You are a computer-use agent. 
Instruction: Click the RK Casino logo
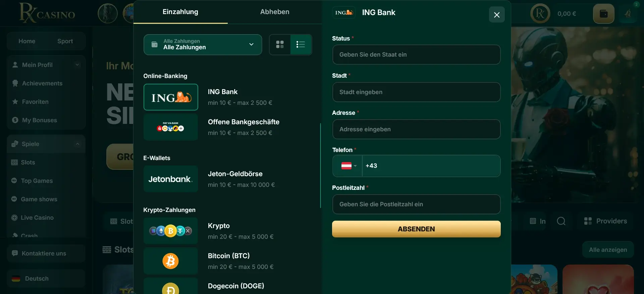click(x=47, y=13)
